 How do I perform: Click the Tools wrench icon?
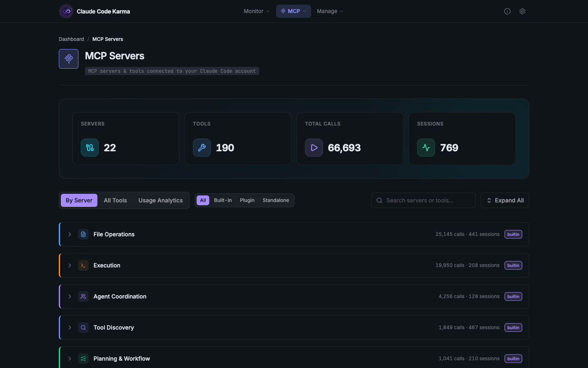click(x=202, y=148)
